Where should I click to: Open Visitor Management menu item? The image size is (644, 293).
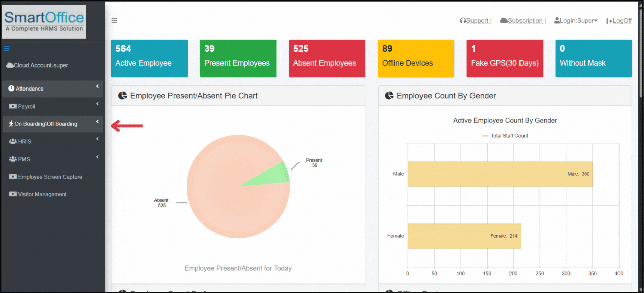42,194
